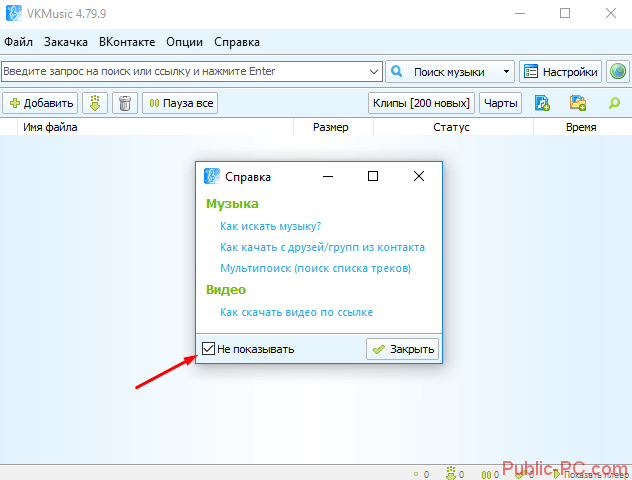Click the add folder icon in toolbar
This screenshot has width=632, height=480.
578,103
